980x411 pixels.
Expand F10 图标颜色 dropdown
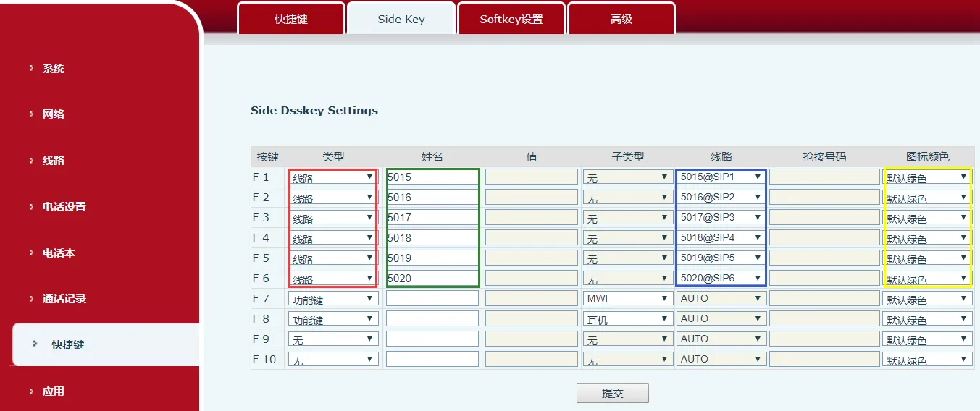[x=926, y=360]
